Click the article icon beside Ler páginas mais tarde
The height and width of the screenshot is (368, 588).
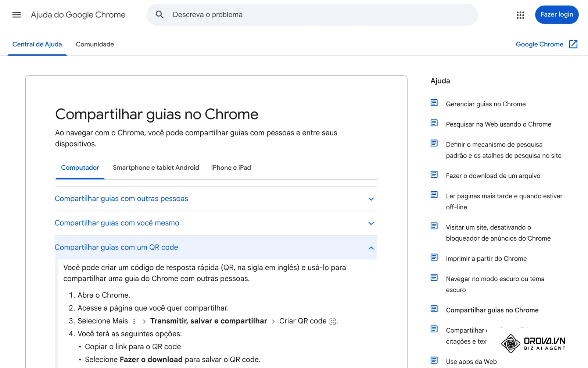[434, 195]
